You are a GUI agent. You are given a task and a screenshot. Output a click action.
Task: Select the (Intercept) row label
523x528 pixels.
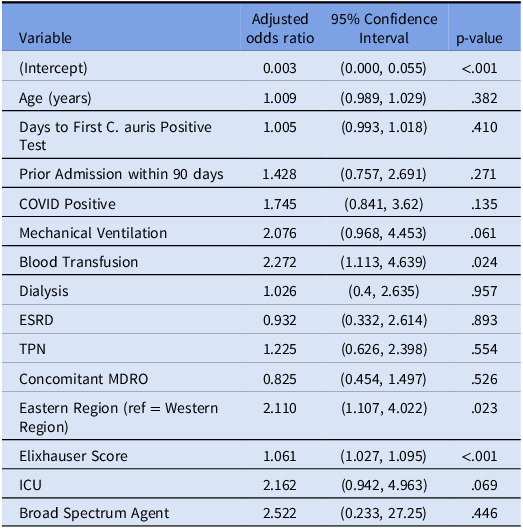click(x=53, y=68)
